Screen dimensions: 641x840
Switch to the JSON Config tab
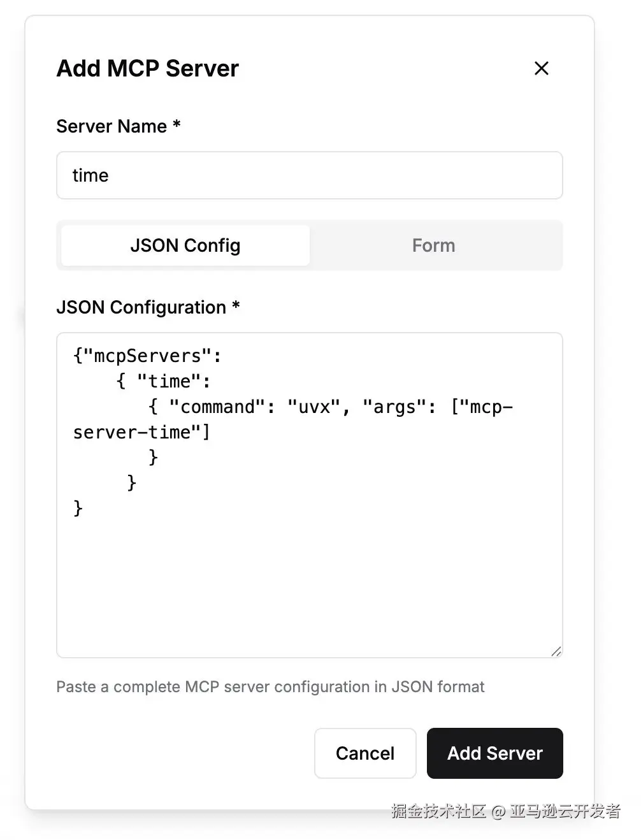tap(185, 245)
